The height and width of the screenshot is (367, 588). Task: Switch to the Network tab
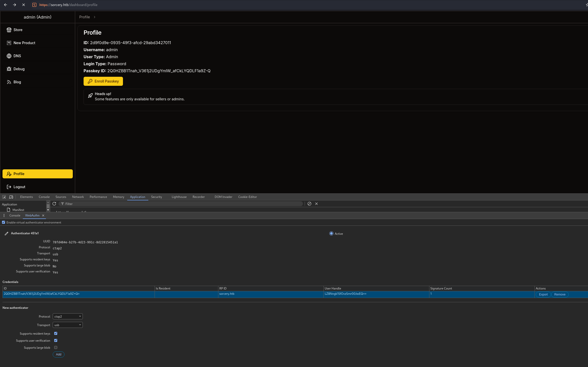(78, 197)
